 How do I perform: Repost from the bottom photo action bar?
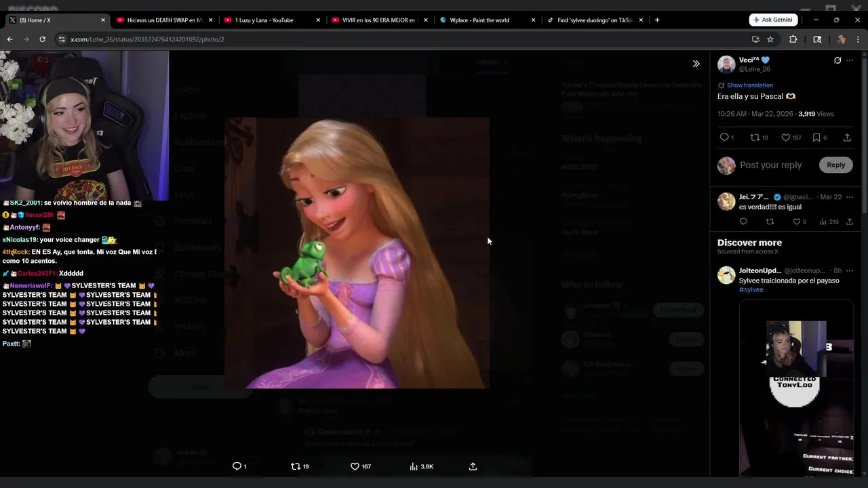click(295, 466)
